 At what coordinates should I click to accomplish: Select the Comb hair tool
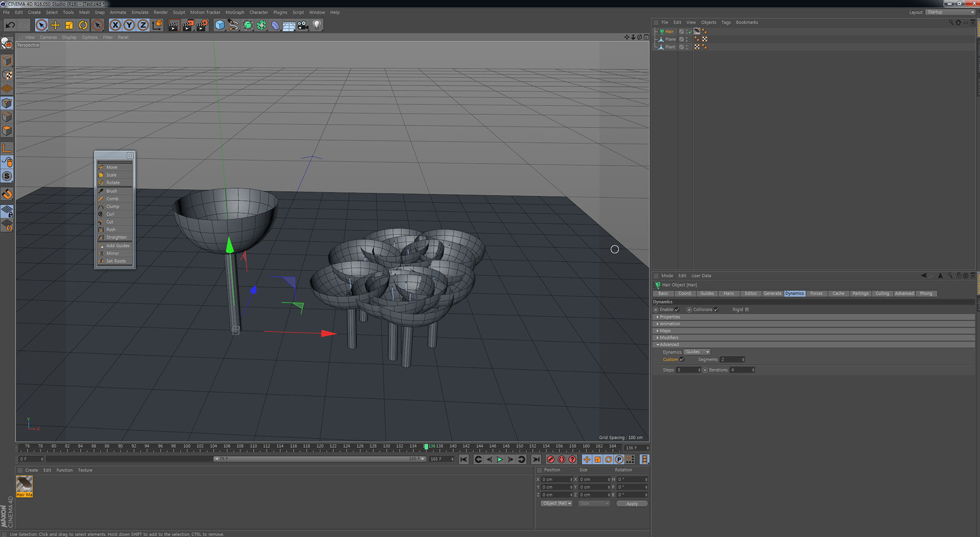(115, 199)
